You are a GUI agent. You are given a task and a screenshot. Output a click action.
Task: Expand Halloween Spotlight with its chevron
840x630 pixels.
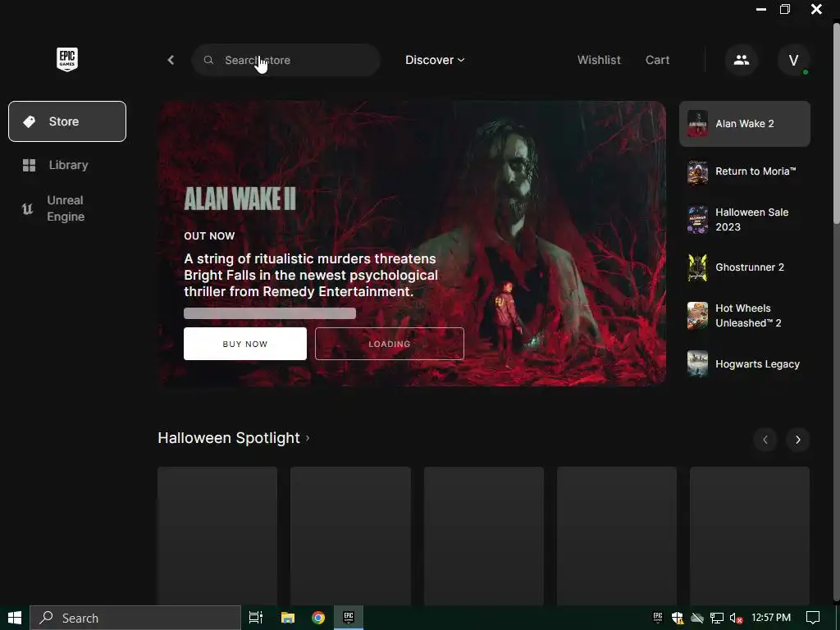pyautogui.click(x=308, y=438)
